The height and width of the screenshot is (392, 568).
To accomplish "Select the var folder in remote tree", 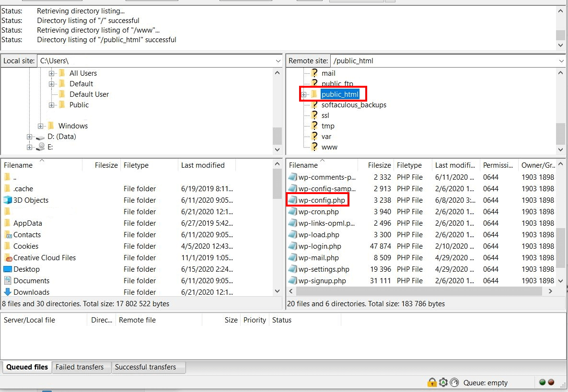I will click(x=326, y=137).
